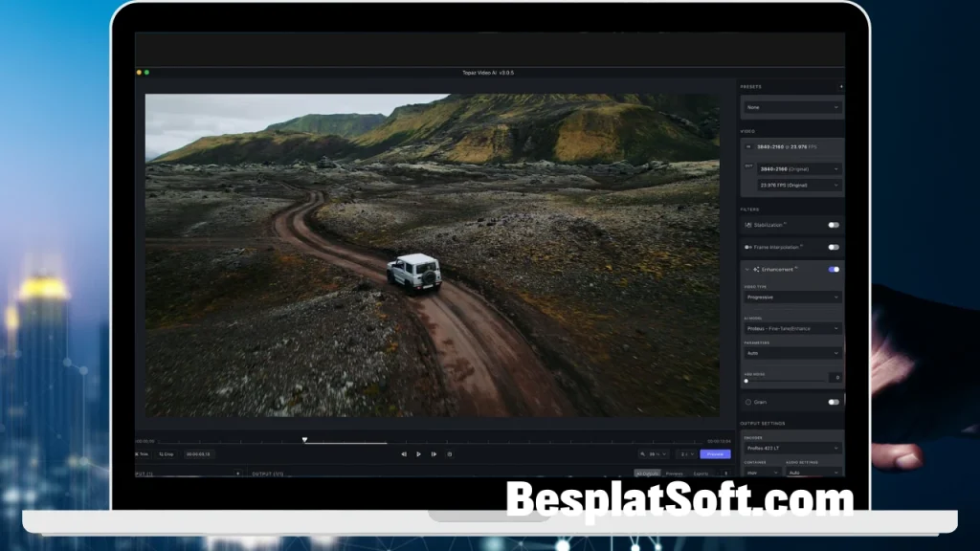Switch to the Exports tab
This screenshot has width=980, height=551.
coord(701,473)
